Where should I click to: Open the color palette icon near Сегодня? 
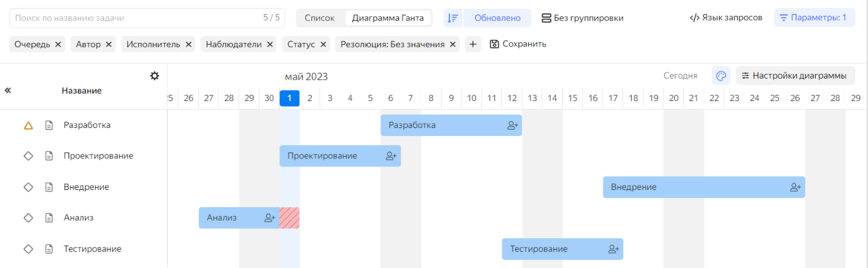[721, 76]
